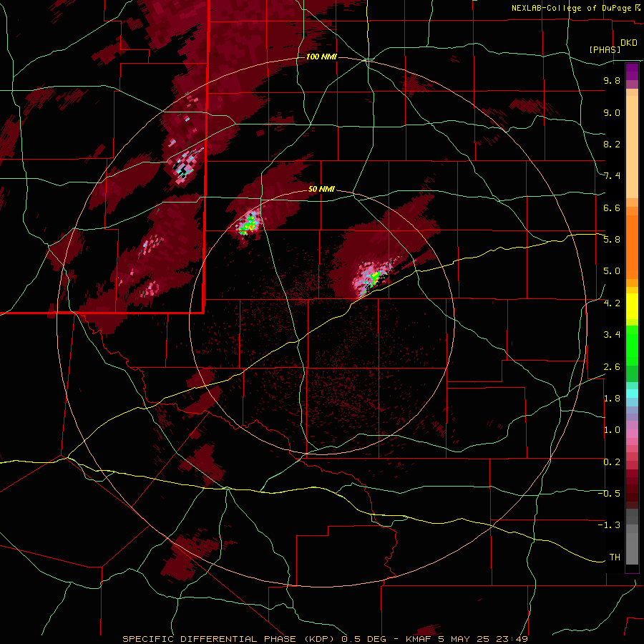The width and height of the screenshot is (644, 644).
Task: Click the 0.2 value on color scale
Action: tap(612, 462)
